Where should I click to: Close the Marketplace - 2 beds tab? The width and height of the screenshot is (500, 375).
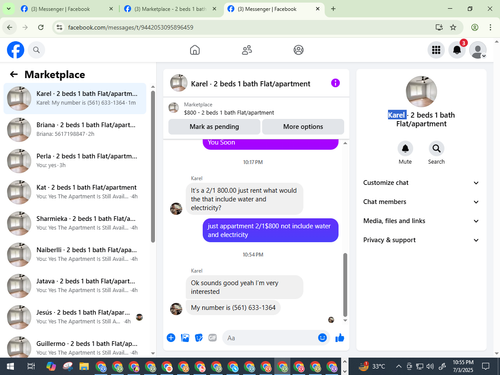click(214, 9)
